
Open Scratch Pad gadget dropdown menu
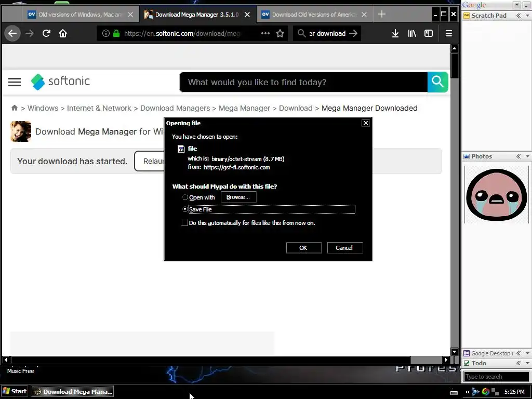pos(527,16)
